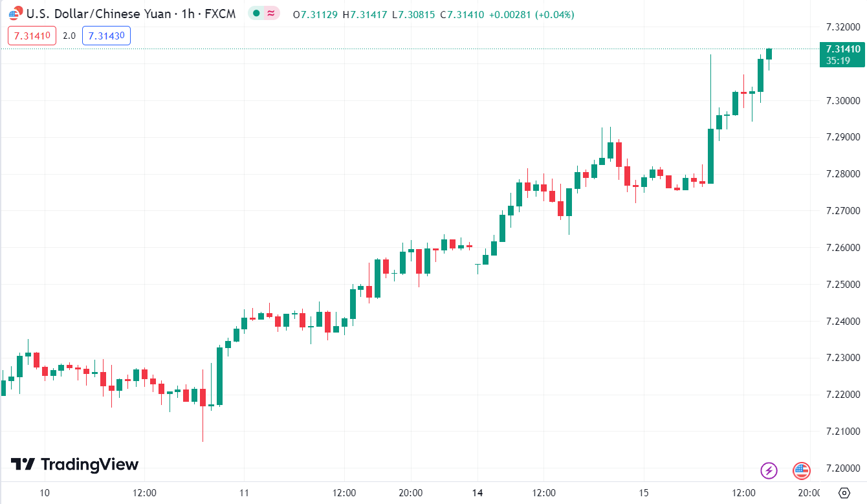Click the FXCM data source label
This screenshot has height=504, width=867.
pos(221,14)
